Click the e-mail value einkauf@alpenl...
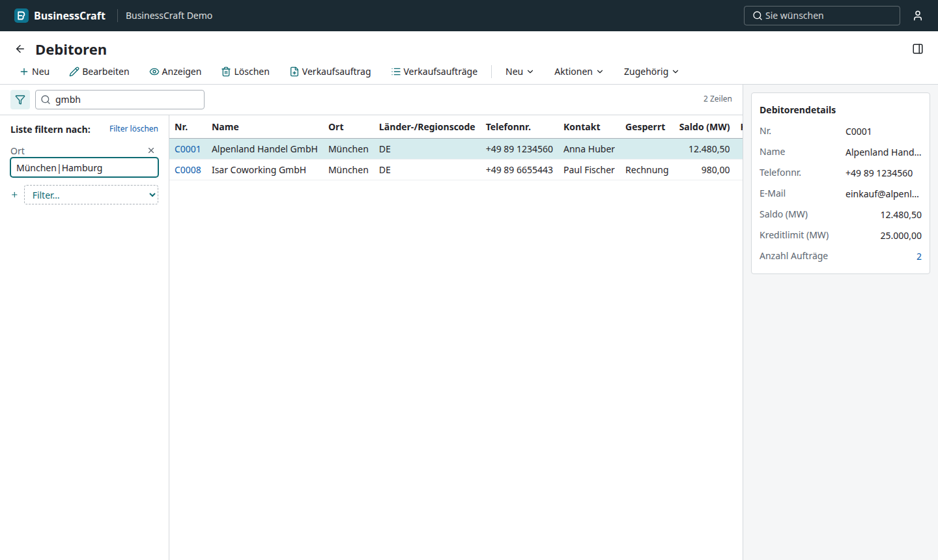Image resolution: width=938 pixels, height=560 pixels. point(882,194)
